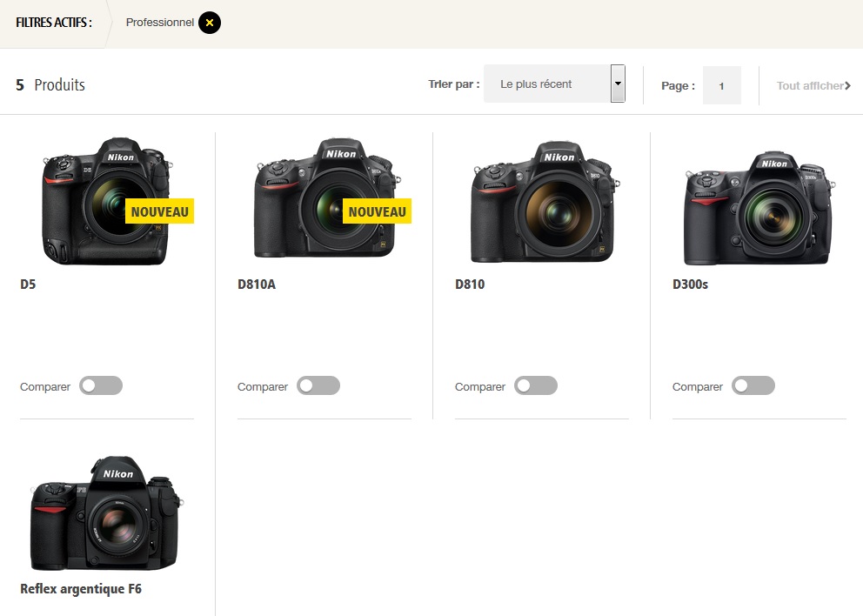The width and height of the screenshot is (863, 616).
Task: Toggle the Comparer switch for D810
Action: (x=536, y=385)
